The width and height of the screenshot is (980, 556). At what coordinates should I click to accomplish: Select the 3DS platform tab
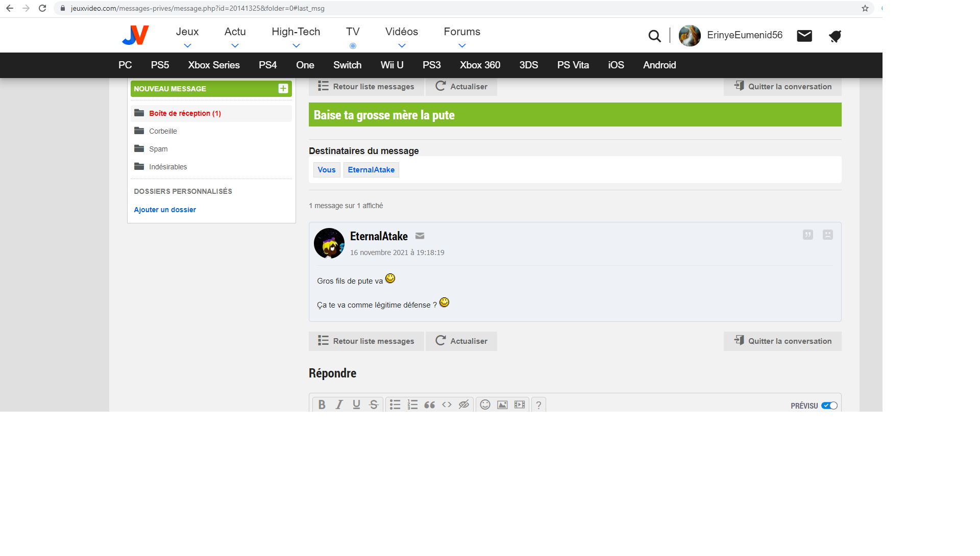(x=528, y=65)
